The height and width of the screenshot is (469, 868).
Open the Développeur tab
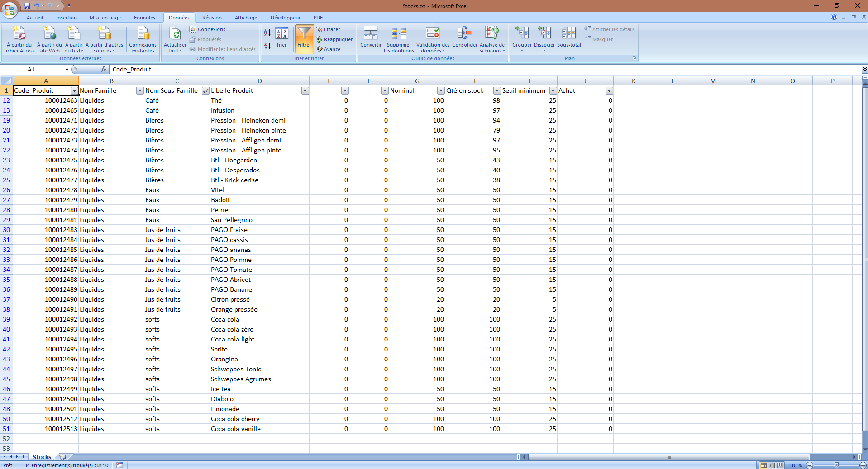tap(286, 18)
